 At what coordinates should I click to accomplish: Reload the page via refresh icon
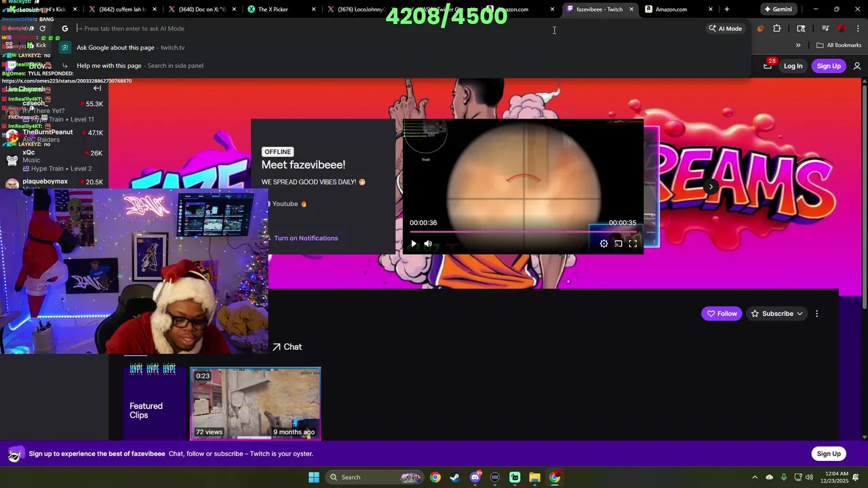click(x=42, y=28)
